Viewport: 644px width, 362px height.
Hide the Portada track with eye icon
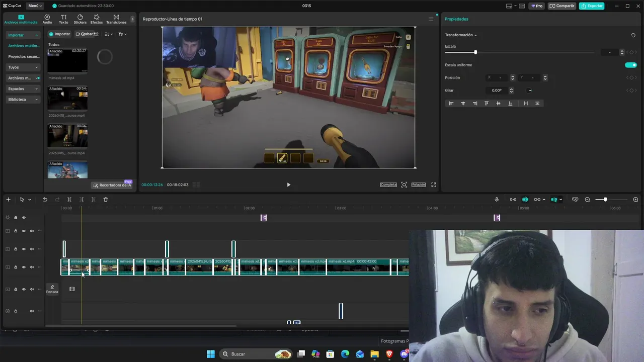pyautogui.click(x=24, y=289)
